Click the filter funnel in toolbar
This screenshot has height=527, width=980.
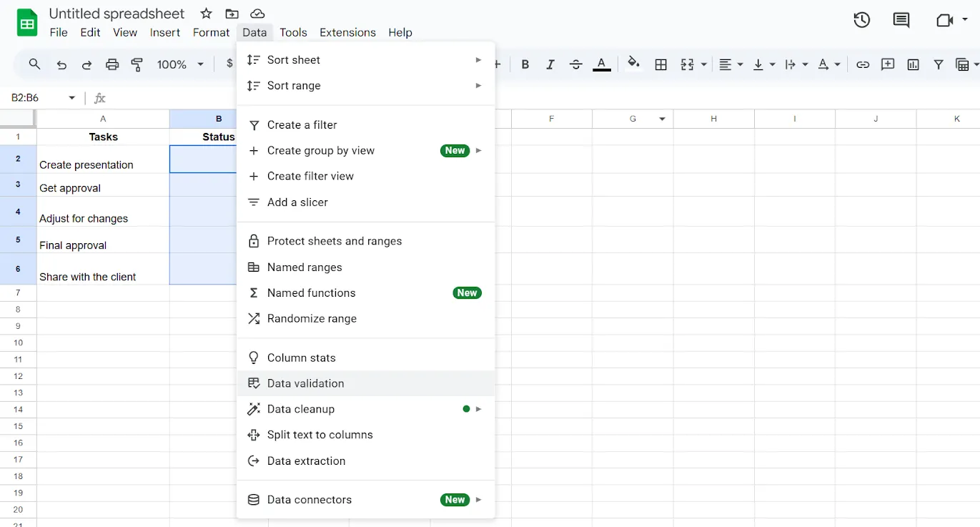click(x=939, y=64)
